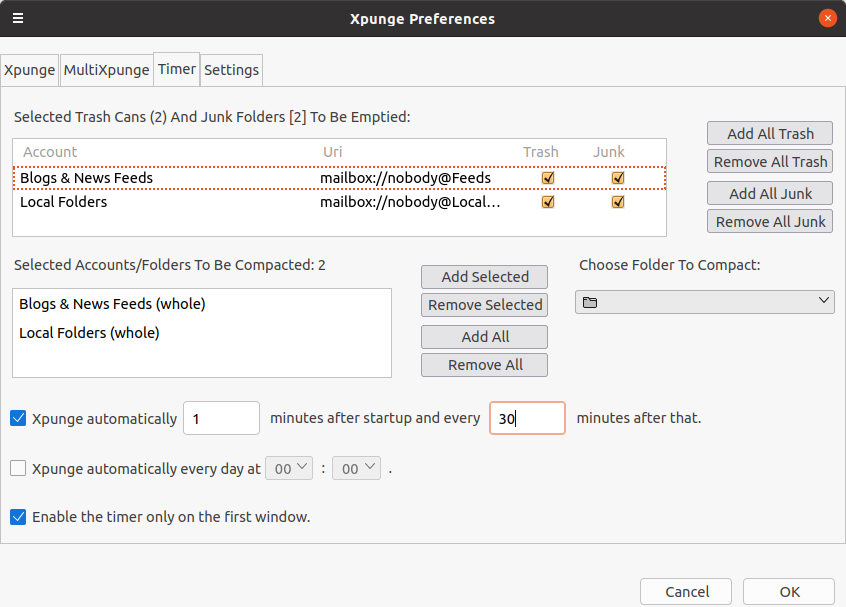Toggle Trash checkbox for Local Folders

547,202
